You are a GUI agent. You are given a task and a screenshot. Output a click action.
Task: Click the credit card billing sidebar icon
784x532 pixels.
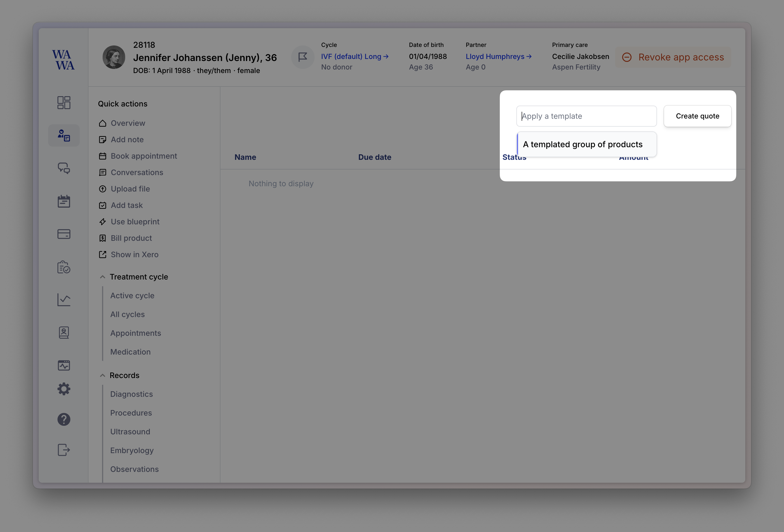coord(64,234)
